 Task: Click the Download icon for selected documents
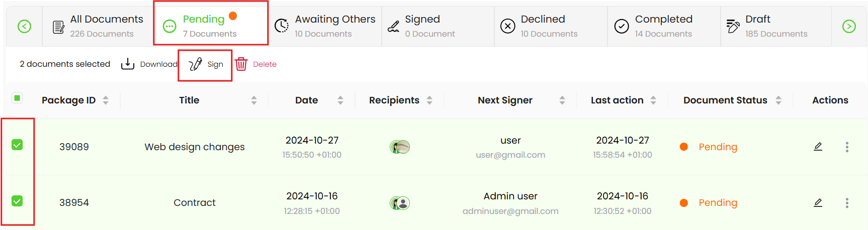click(x=128, y=64)
